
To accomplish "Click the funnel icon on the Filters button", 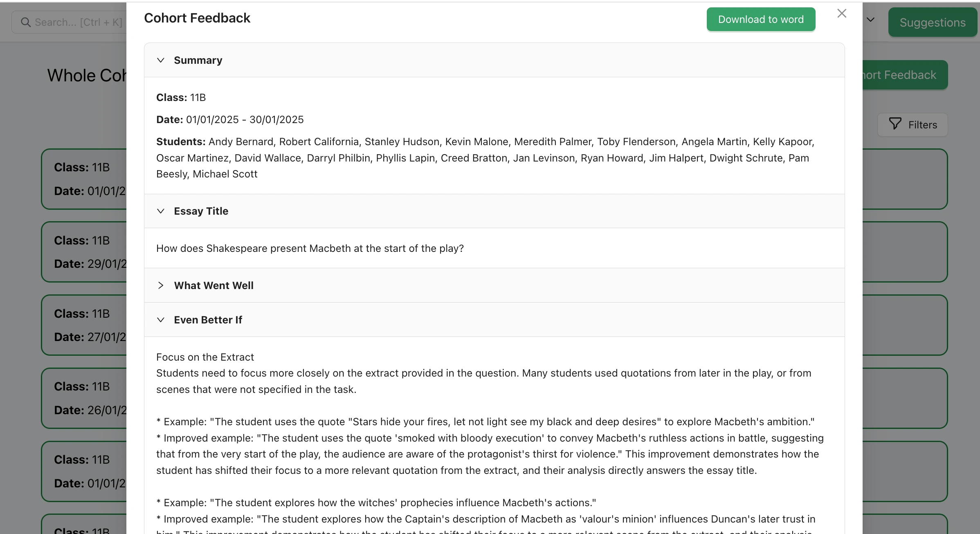I will tap(895, 124).
